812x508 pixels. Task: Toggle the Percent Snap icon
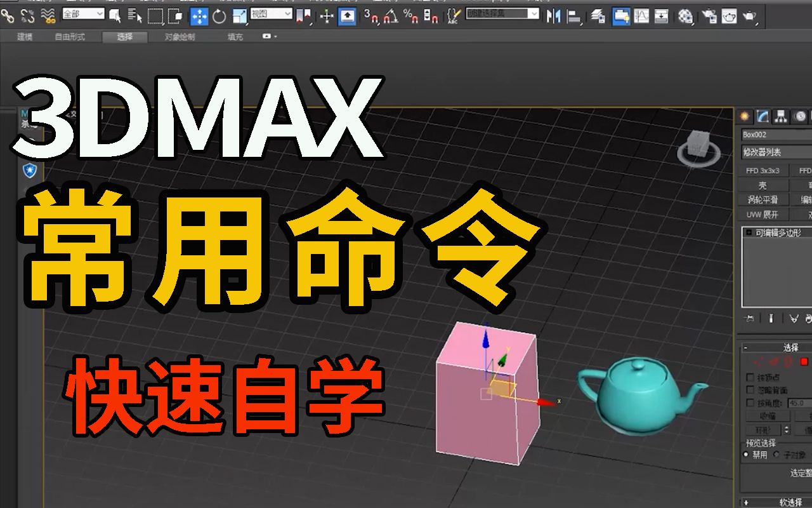pyautogui.click(x=410, y=16)
